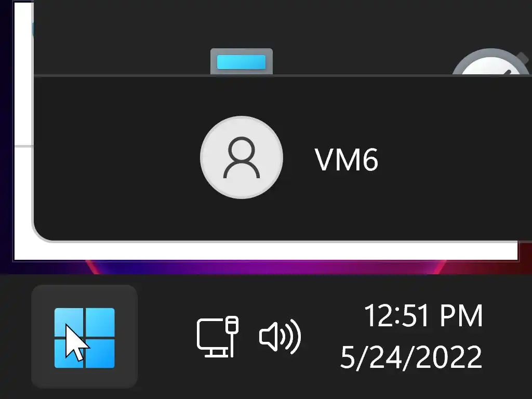Click the 5/24/2022 date in the tray
This screenshot has height=399, width=532.
[411, 356]
